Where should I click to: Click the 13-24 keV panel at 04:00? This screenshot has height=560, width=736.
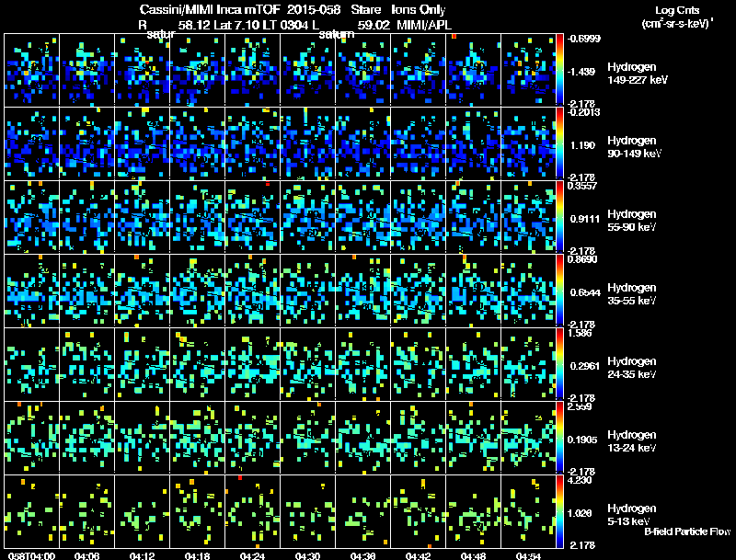[x=32, y=438]
